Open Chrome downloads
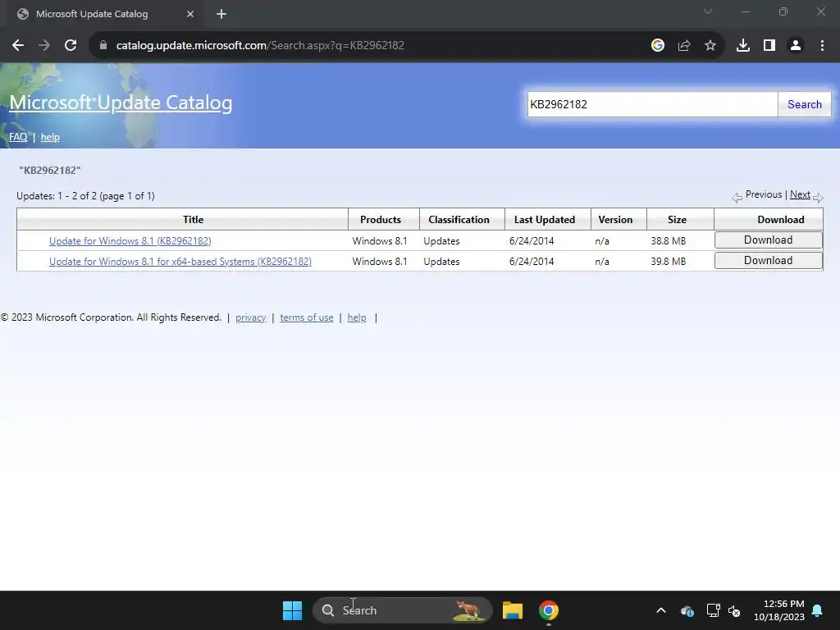The image size is (840, 630). click(x=743, y=46)
